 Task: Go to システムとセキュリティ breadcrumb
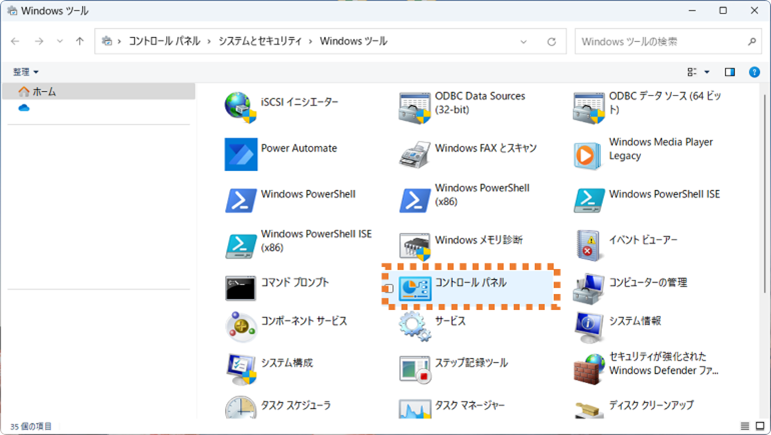click(x=260, y=41)
